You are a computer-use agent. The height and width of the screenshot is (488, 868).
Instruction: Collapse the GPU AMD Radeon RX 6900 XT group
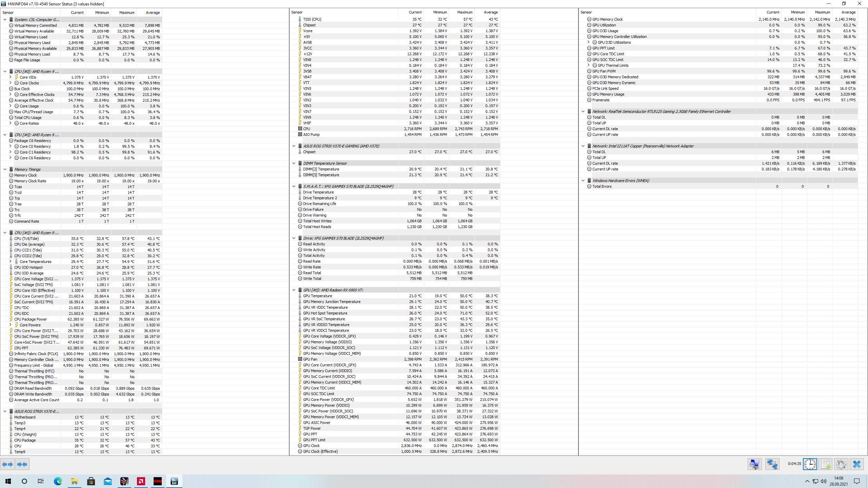[294, 290]
